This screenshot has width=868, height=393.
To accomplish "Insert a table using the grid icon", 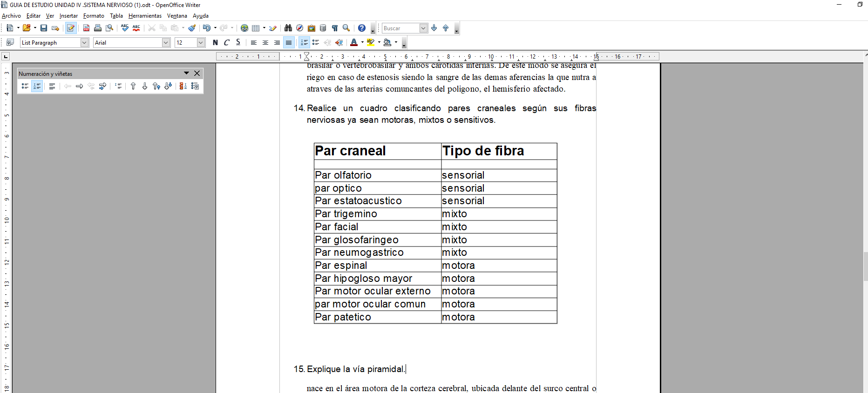I will [x=256, y=28].
